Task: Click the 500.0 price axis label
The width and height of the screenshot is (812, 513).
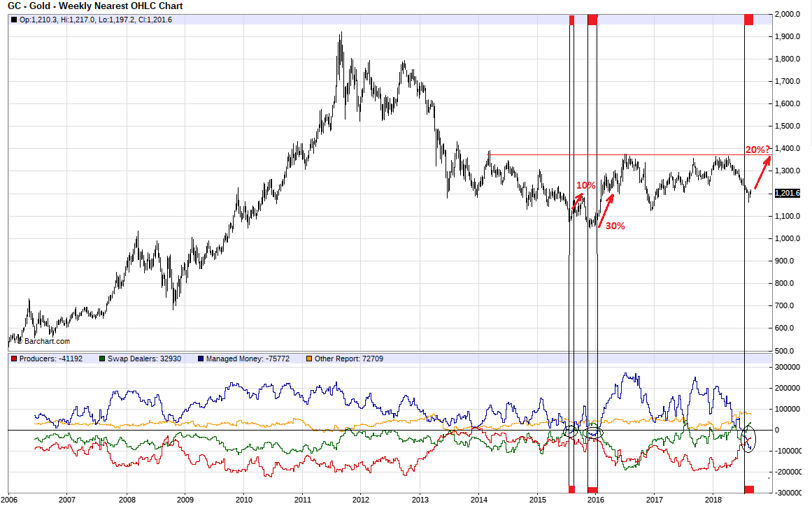Action: click(784, 350)
